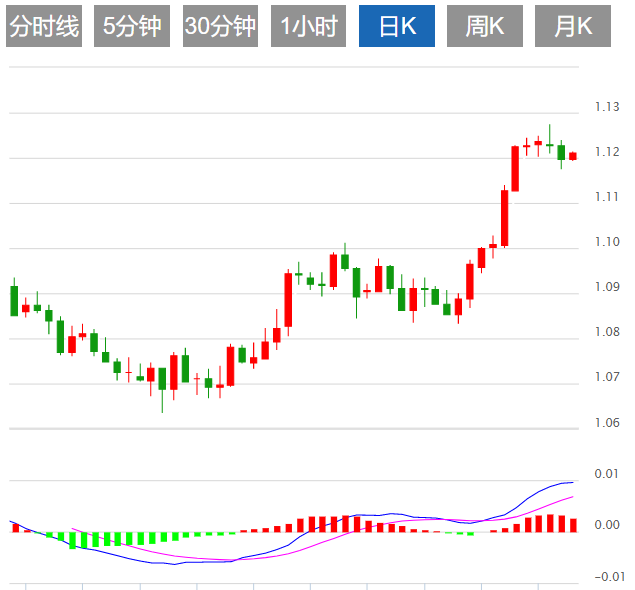
Task: Select the 30分钟 interval tab
Action: [220, 26]
